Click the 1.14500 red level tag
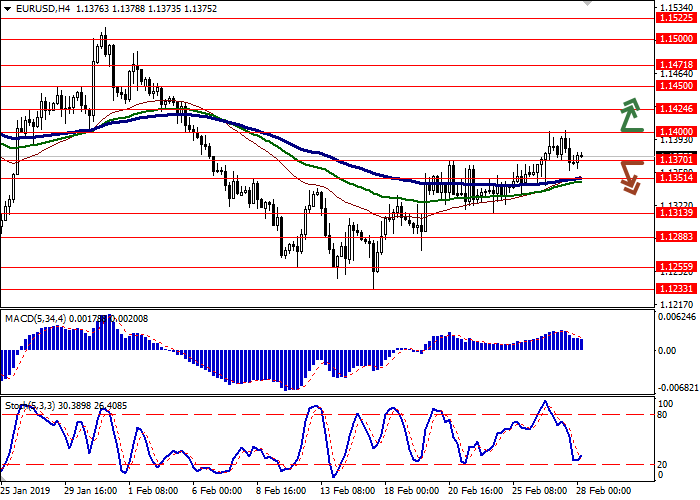The height and width of the screenshot is (500, 700). click(x=676, y=86)
